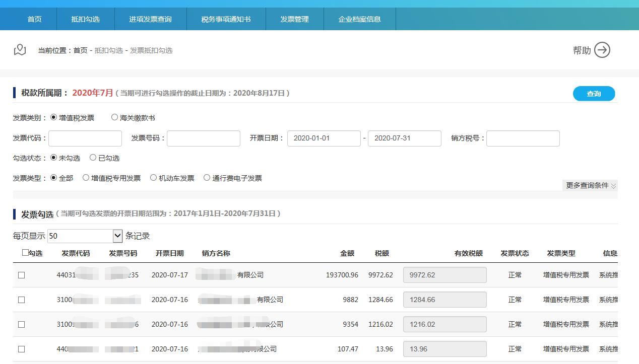639x364 pixels.
Task: Switch to the 进项发票查询 tab
Action: (x=151, y=18)
